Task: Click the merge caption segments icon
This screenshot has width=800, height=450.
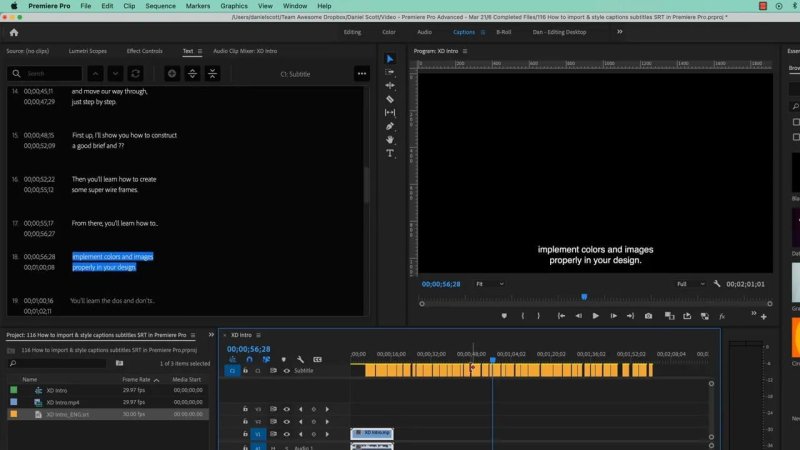Action: click(x=212, y=73)
